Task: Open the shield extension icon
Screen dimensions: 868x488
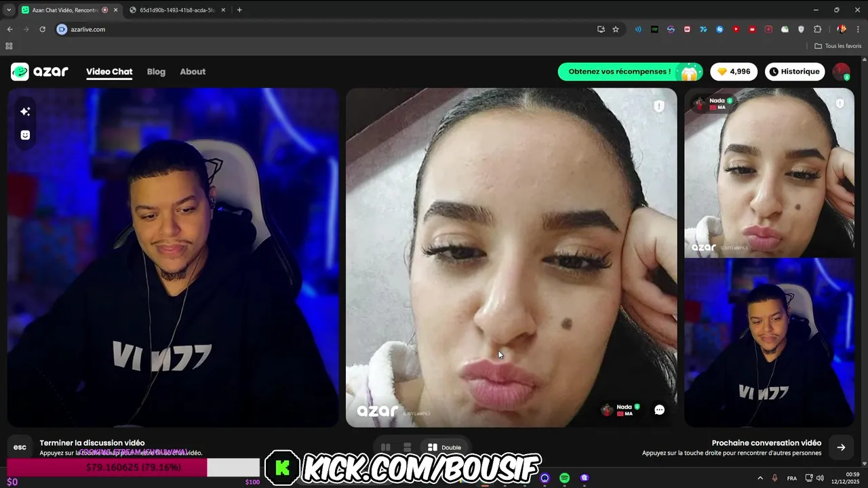Action: 801,29
